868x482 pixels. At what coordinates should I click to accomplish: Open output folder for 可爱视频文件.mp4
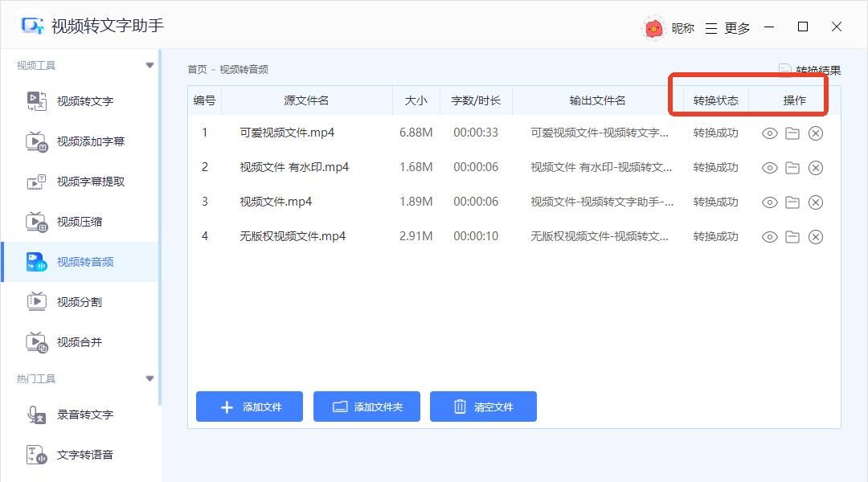(x=792, y=133)
